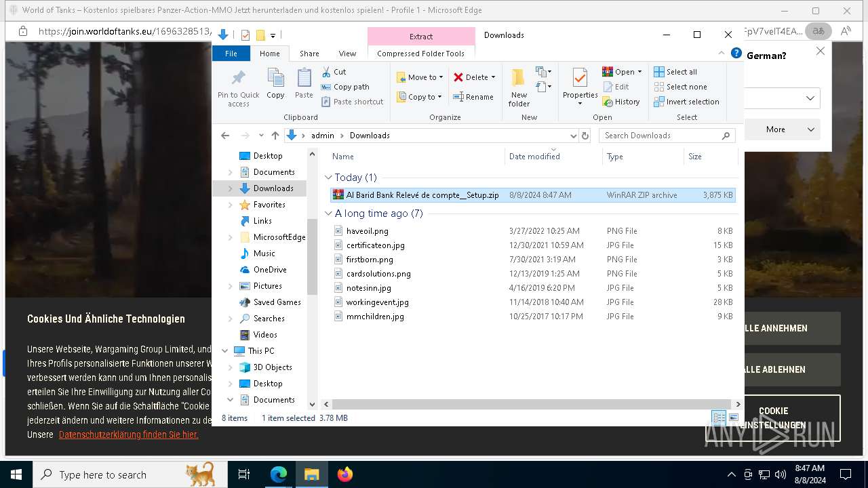Open Compressed Folder Tools tab
The image size is (868, 488).
[x=421, y=54]
